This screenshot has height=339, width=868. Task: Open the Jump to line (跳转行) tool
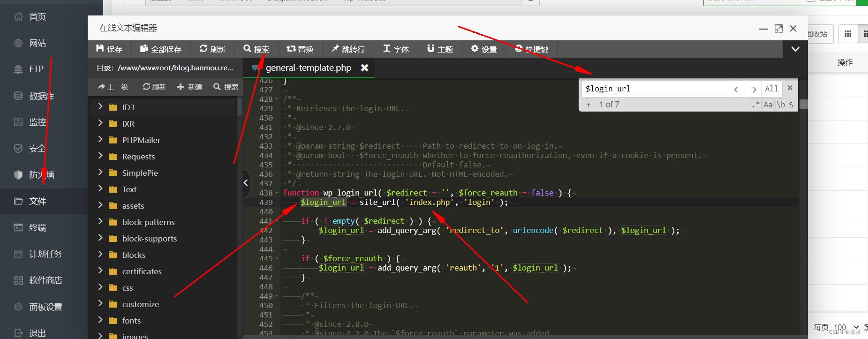(347, 49)
